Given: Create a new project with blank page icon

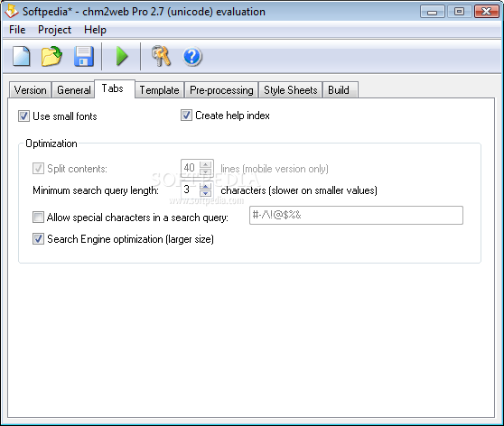Looking at the screenshot, I should click(x=21, y=56).
